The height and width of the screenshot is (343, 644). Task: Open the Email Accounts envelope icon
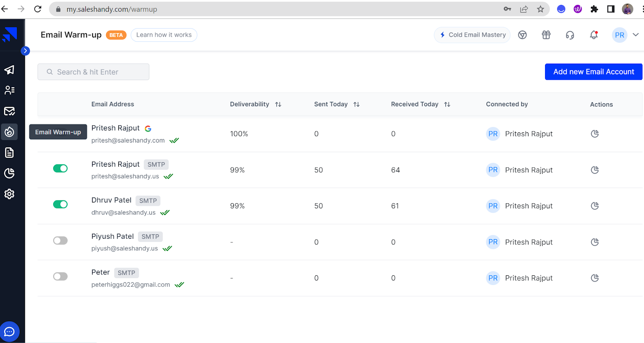(x=9, y=111)
